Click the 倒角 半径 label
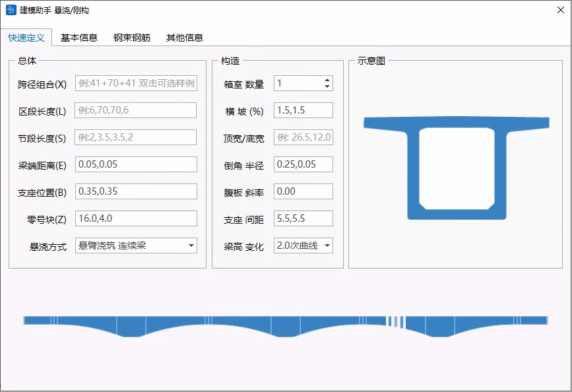This screenshot has height=392, width=572. click(243, 166)
